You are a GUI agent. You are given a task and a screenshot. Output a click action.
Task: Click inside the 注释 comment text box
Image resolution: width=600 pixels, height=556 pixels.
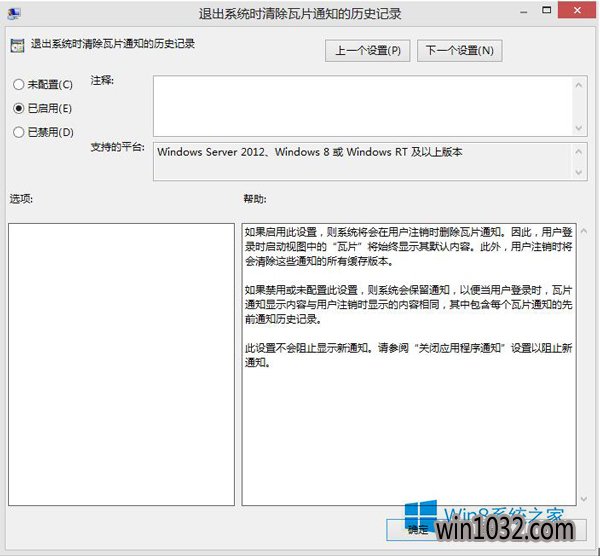click(x=360, y=105)
